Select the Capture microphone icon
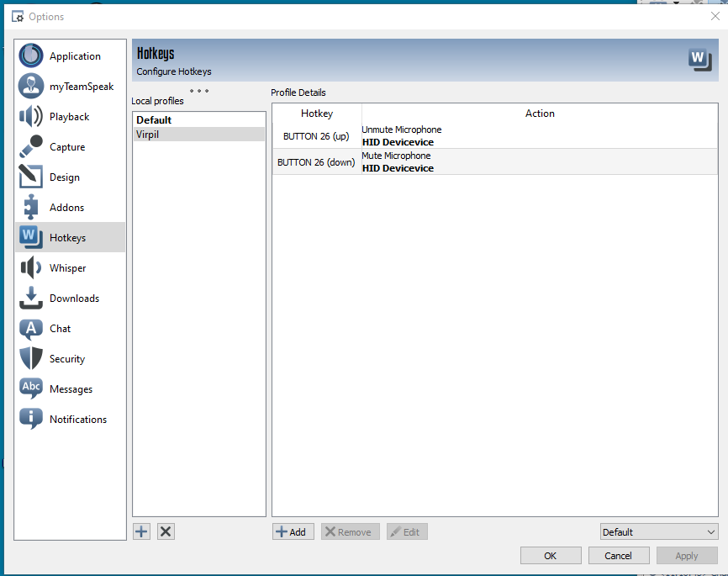Image resolution: width=728 pixels, height=576 pixels. pyautogui.click(x=31, y=146)
